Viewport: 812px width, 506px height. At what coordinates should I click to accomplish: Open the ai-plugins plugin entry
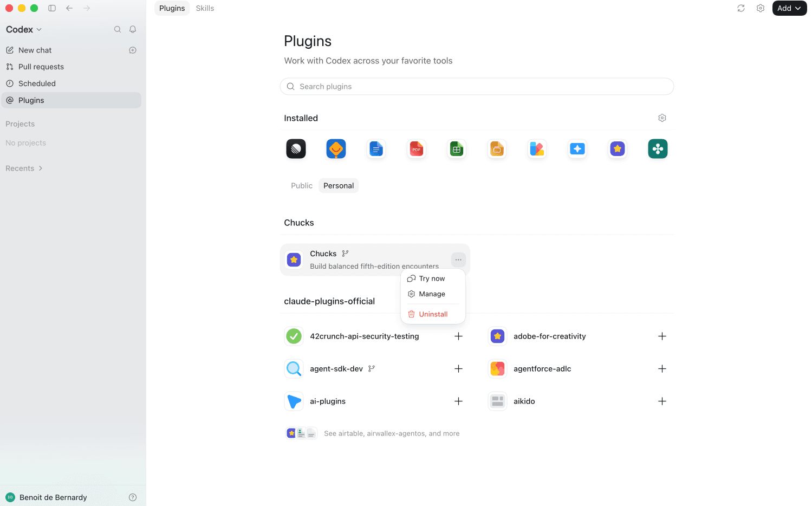(327, 401)
